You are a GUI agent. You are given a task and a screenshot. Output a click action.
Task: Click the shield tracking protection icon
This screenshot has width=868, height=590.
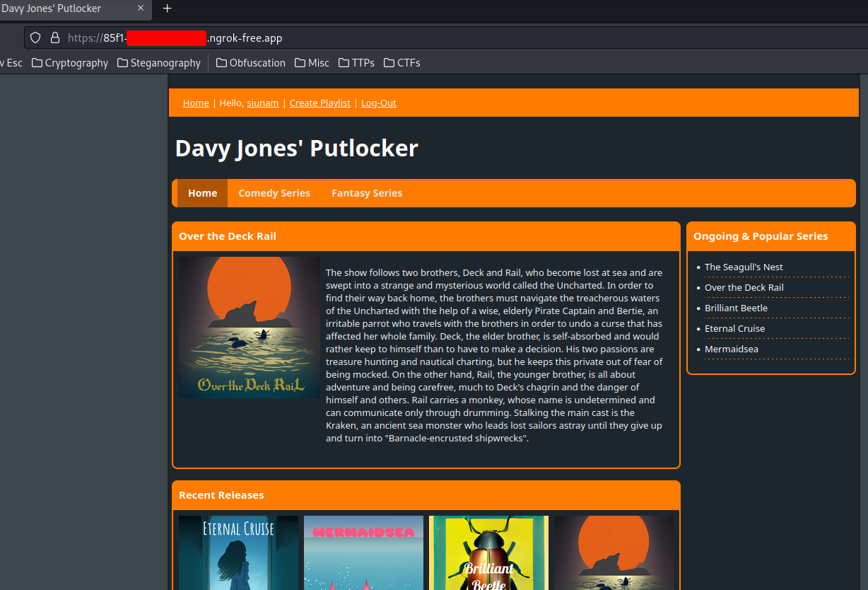35,38
